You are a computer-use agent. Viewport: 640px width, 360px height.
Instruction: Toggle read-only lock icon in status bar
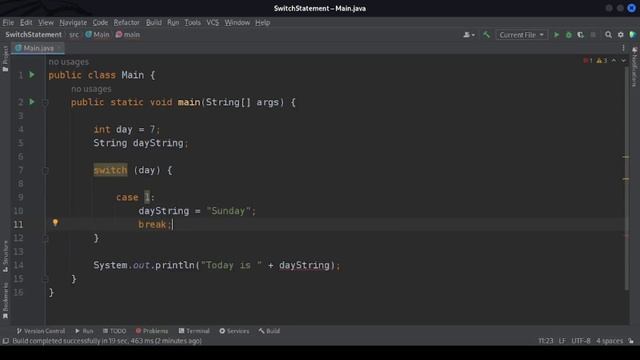point(631,341)
